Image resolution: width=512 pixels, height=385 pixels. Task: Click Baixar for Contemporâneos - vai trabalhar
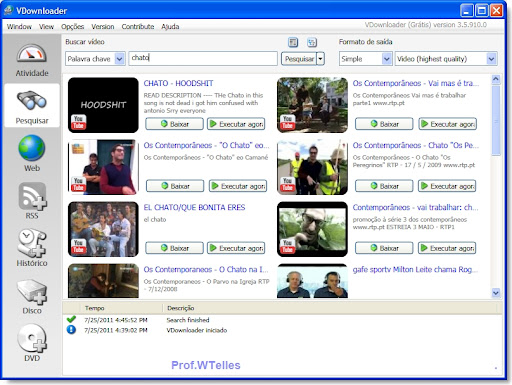click(384, 248)
